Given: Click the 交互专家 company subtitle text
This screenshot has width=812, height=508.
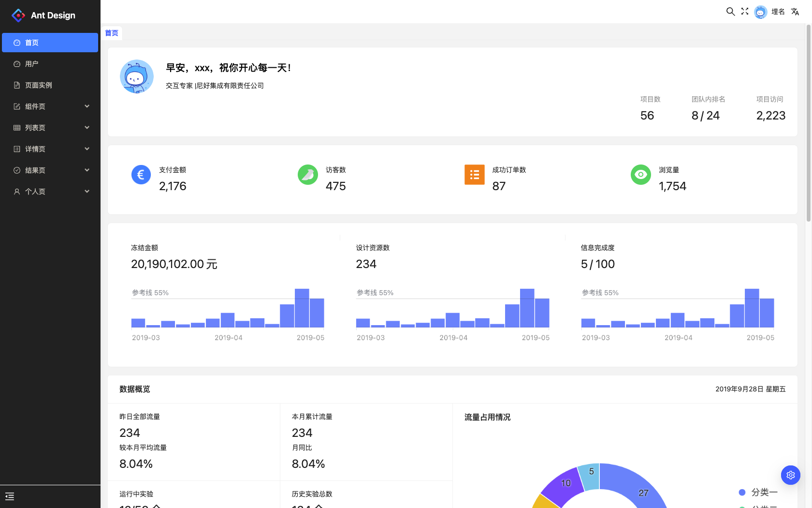Looking at the screenshot, I should point(215,86).
